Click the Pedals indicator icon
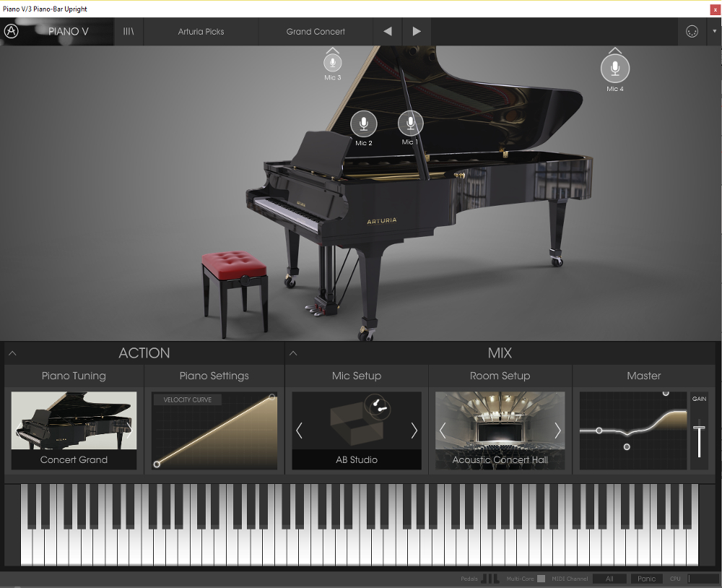The height and width of the screenshot is (588, 722). coord(490,579)
